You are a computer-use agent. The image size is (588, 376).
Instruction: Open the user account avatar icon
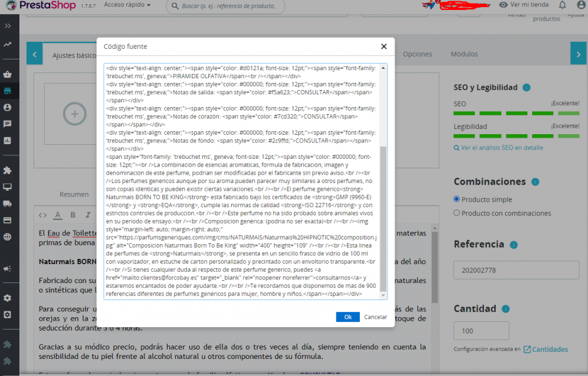tap(581, 5)
